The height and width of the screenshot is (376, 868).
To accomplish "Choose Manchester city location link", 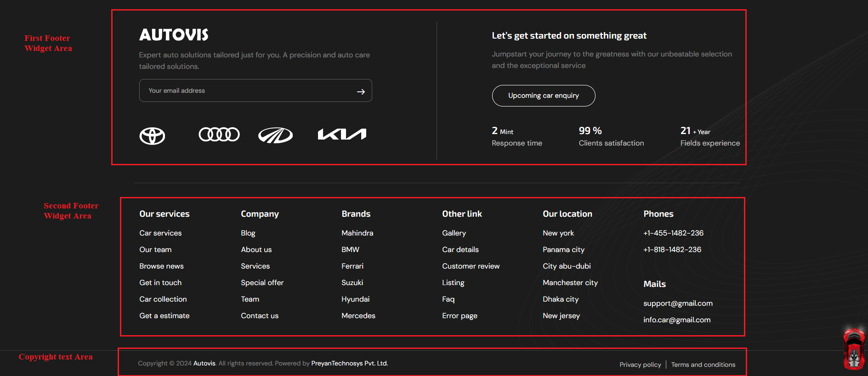I will tap(570, 283).
